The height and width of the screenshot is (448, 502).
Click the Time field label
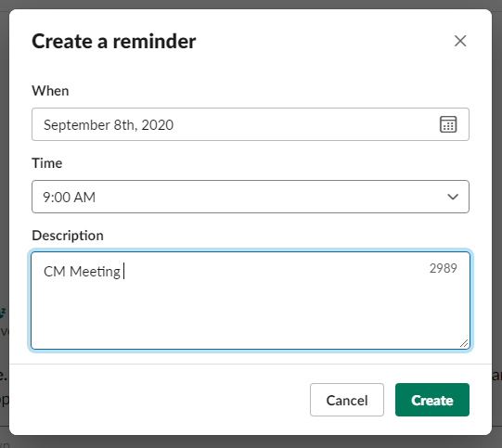coord(47,163)
